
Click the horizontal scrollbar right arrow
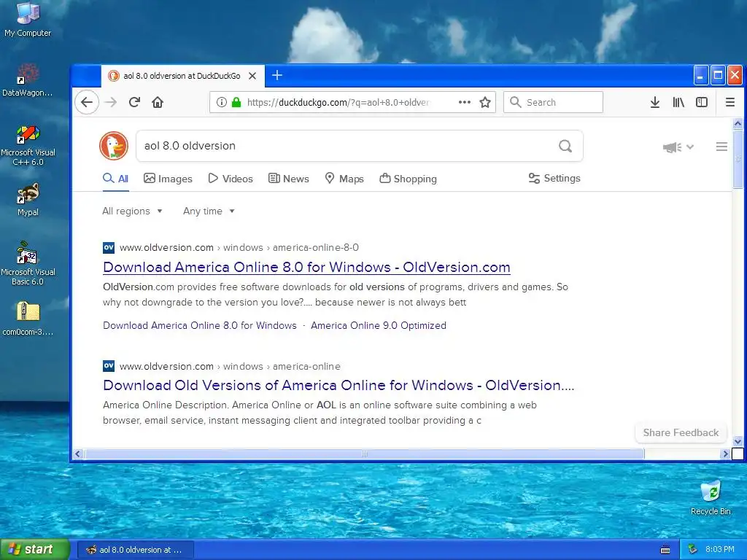click(726, 454)
